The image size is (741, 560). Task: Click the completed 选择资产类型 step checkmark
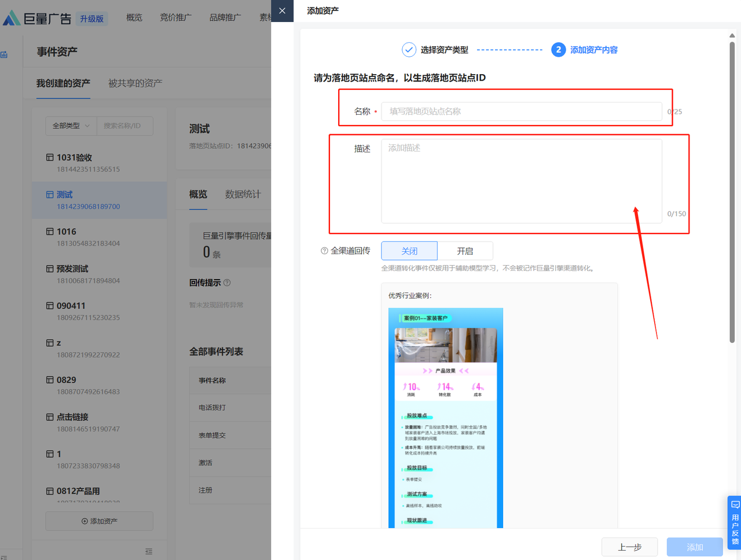(409, 50)
